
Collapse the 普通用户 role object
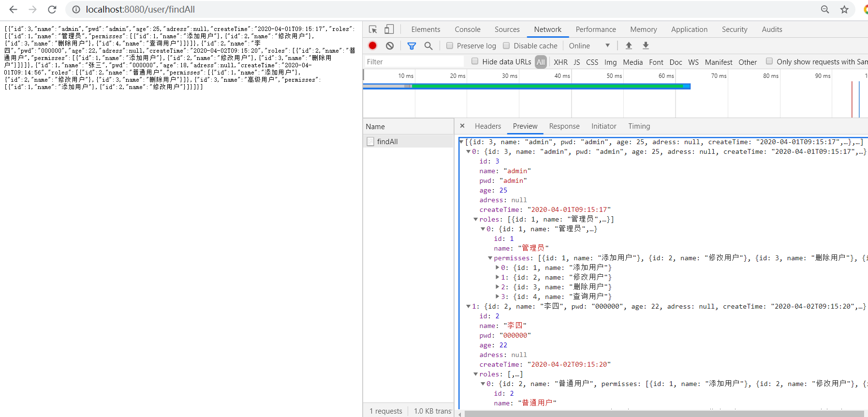[483, 384]
